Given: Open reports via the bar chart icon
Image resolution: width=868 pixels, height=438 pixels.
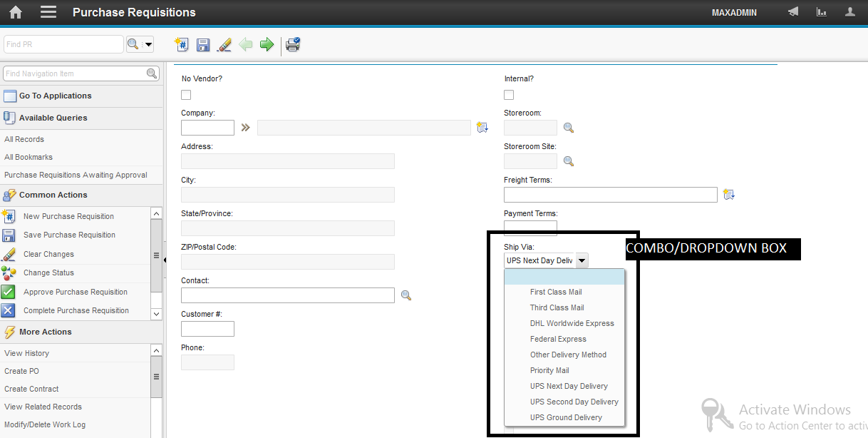Looking at the screenshot, I should click(x=821, y=12).
